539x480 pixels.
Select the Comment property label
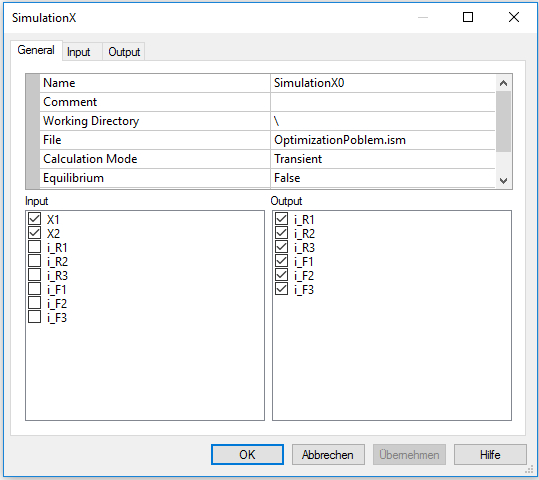pyautogui.click(x=155, y=102)
